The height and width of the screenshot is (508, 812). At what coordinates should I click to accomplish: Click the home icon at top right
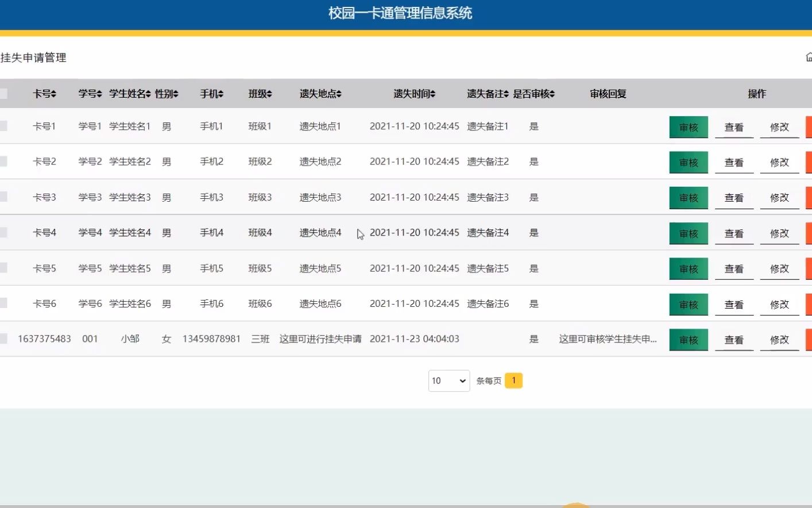click(x=809, y=57)
